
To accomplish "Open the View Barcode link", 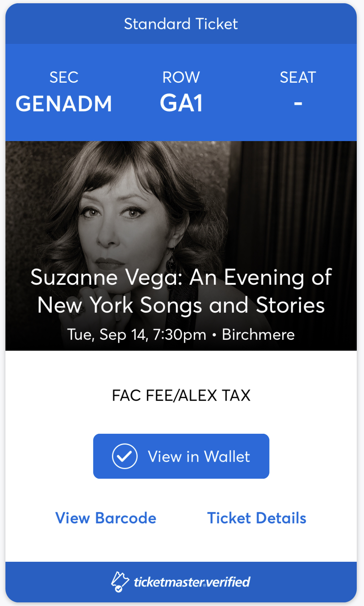I will (x=106, y=518).
